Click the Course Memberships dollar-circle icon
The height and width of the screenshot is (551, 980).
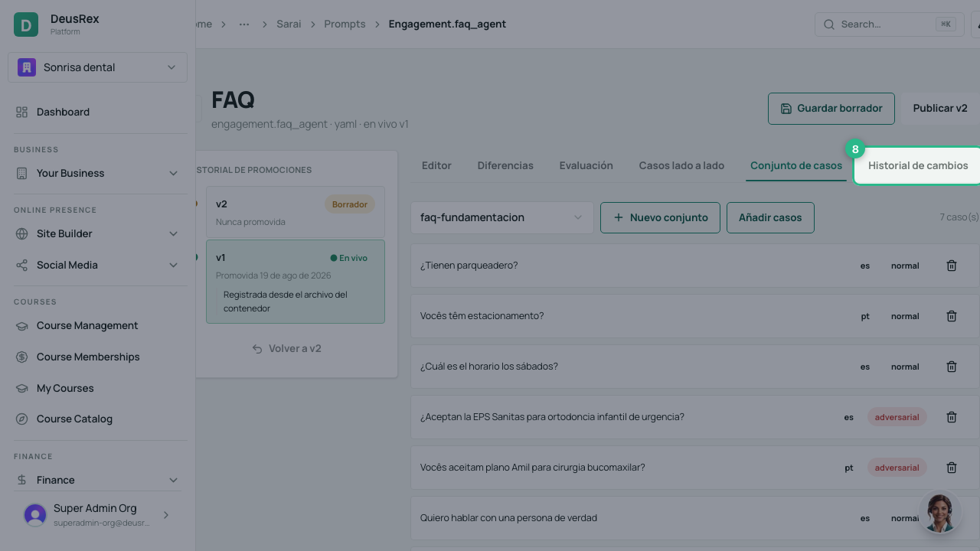pyautogui.click(x=21, y=357)
